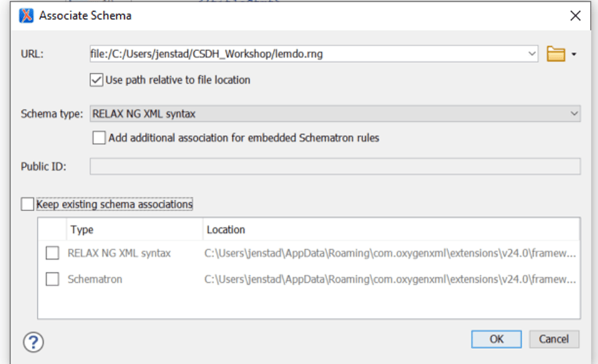This screenshot has width=598, height=364.
Task: Click the Location column header
Action: pyautogui.click(x=226, y=230)
